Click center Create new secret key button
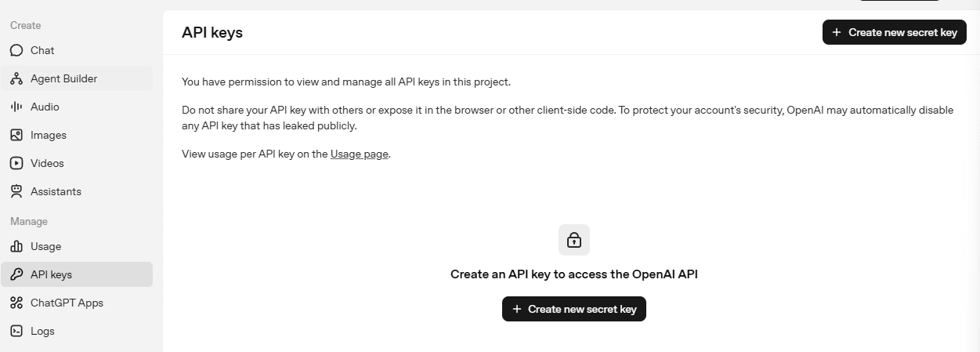980x352 pixels. pos(574,309)
